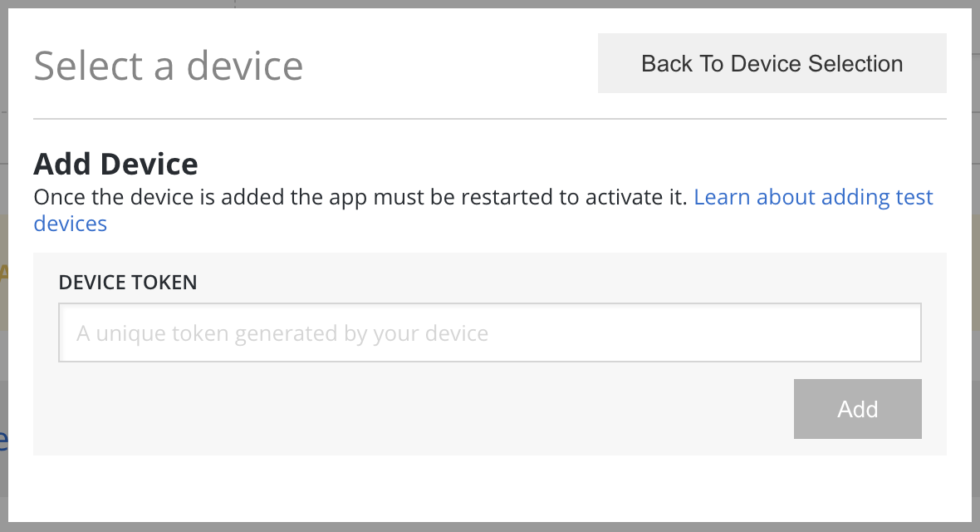980x532 pixels.
Task: Click the Back To Device Selection button
Action: [x=772, y=63]
